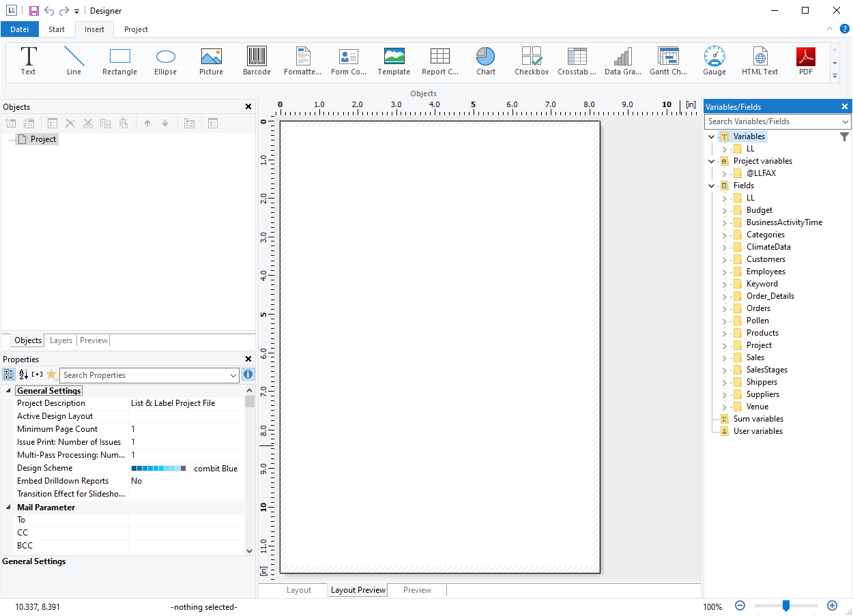Screen dimensions: 853x616
Task: Add a Checkbox object
Action: coord(532,61)
